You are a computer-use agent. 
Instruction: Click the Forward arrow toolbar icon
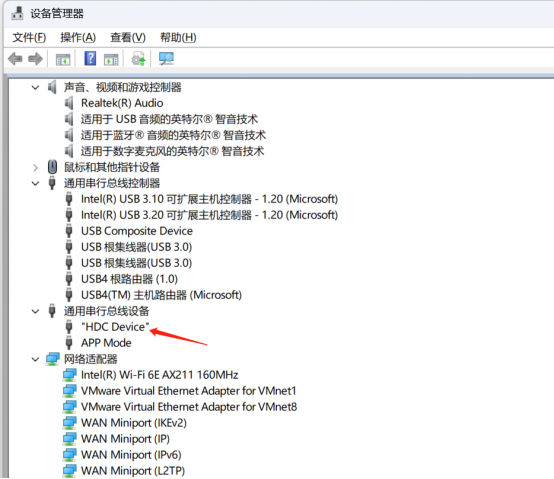point(35,59)
